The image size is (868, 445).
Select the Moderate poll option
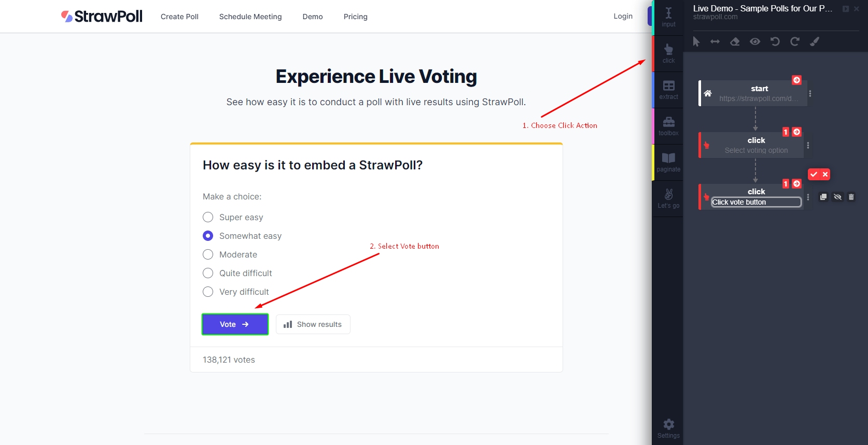click(208, 254)
